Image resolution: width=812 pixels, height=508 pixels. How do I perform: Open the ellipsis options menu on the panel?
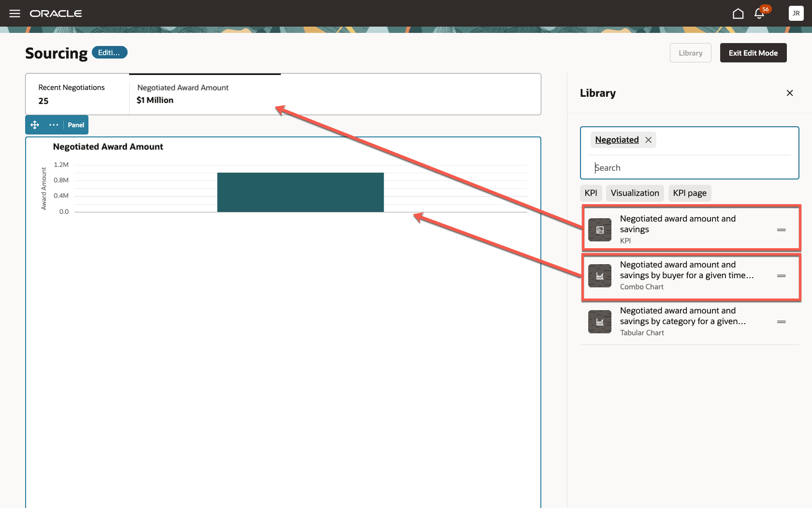click(x=53, y=125)
